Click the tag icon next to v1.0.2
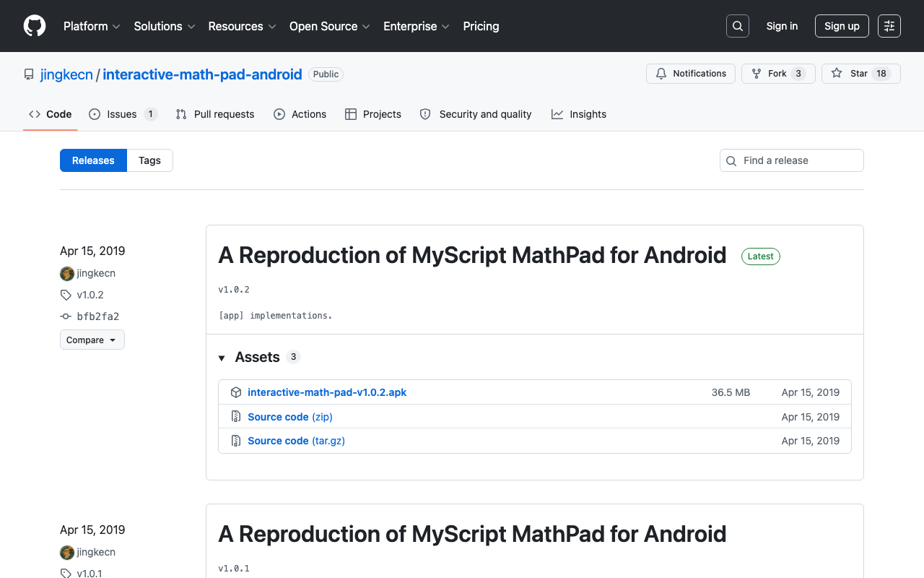Screen dimensions: 924x578 66,295
